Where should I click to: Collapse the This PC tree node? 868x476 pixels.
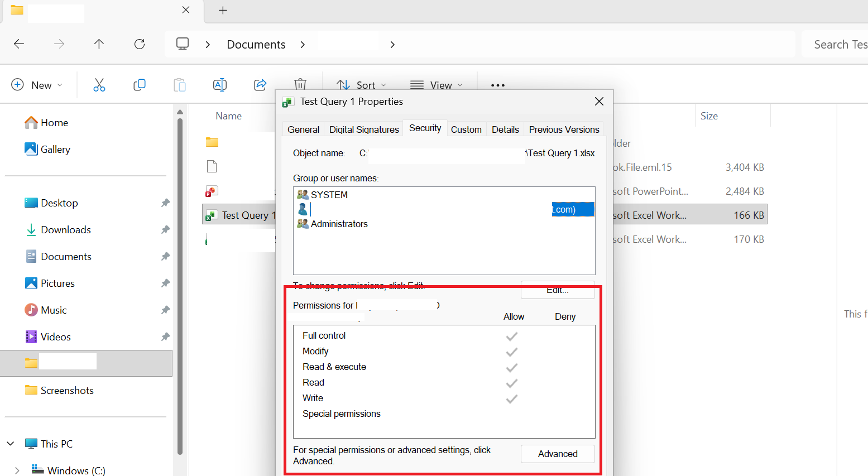pyautogui.click(x=11, y=444)
